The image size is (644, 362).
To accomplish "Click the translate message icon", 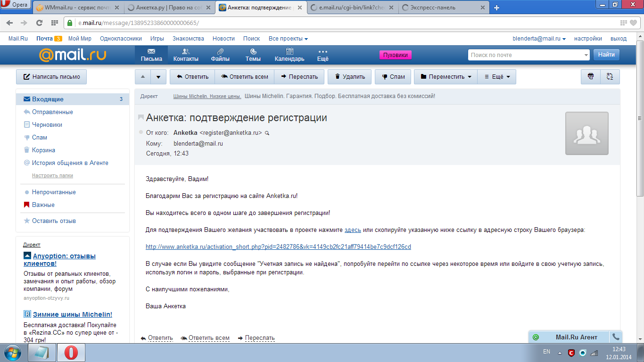I will click(610, 77).
